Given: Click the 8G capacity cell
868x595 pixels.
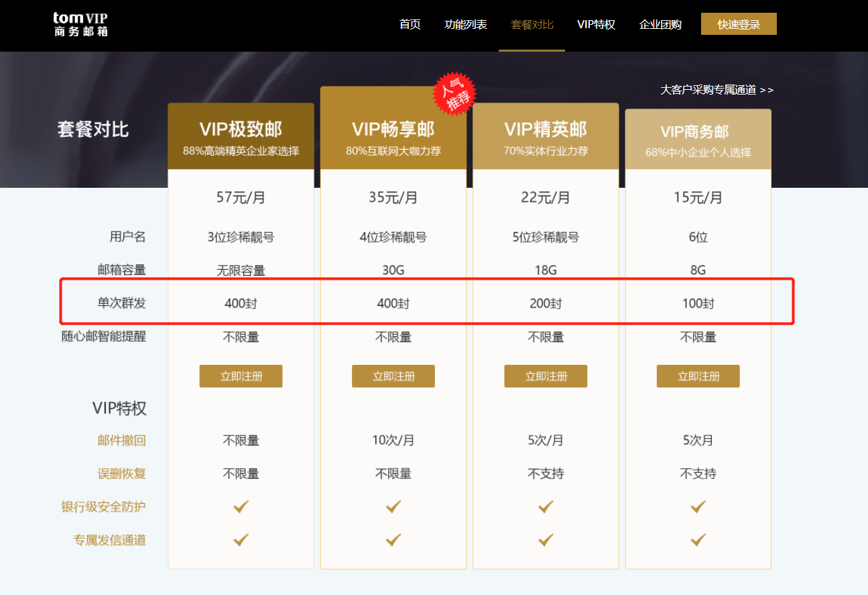Looking at the screenshot, I should click(x=698, y=270).
